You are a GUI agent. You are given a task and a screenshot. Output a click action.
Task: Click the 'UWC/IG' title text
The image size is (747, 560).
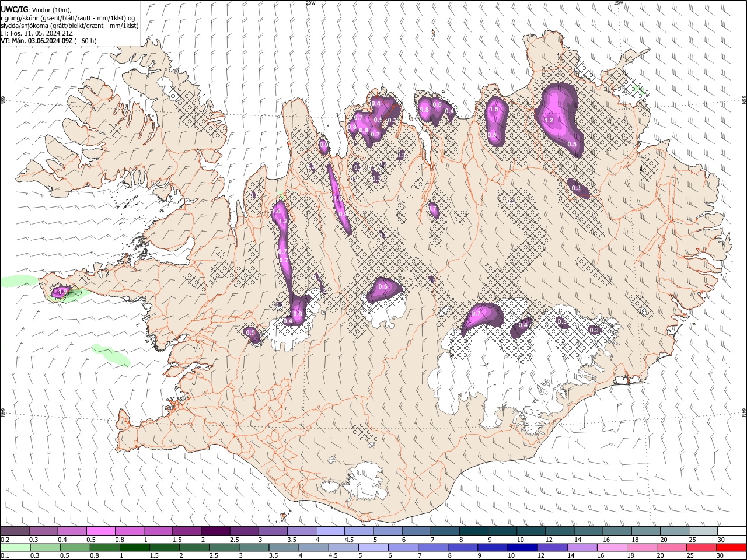(x=13, y=10)
